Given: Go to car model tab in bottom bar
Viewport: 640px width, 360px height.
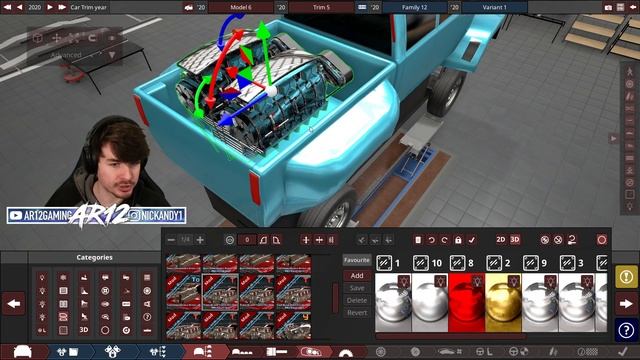Looking at the screenshot, I should [23, 351].
